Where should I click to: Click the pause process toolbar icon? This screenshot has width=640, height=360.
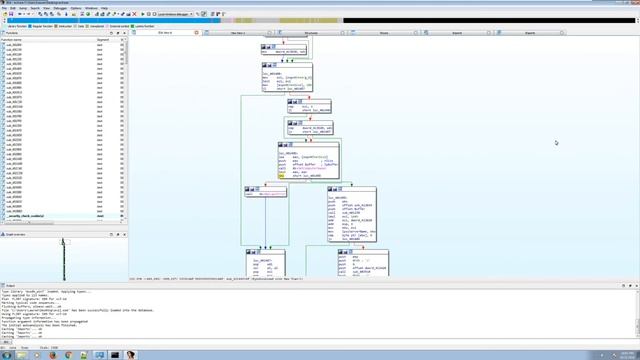tap(149, 14)
